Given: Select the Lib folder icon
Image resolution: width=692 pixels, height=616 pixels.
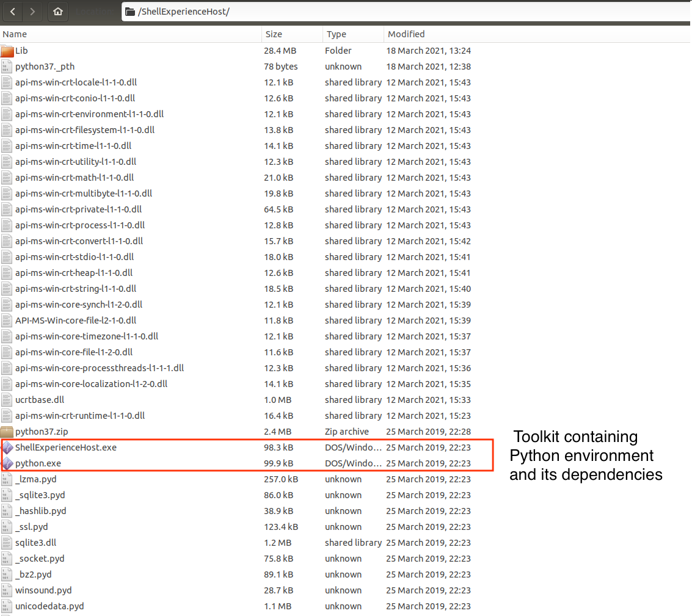Looking at the screenshot, I should [x=7, y=51].
